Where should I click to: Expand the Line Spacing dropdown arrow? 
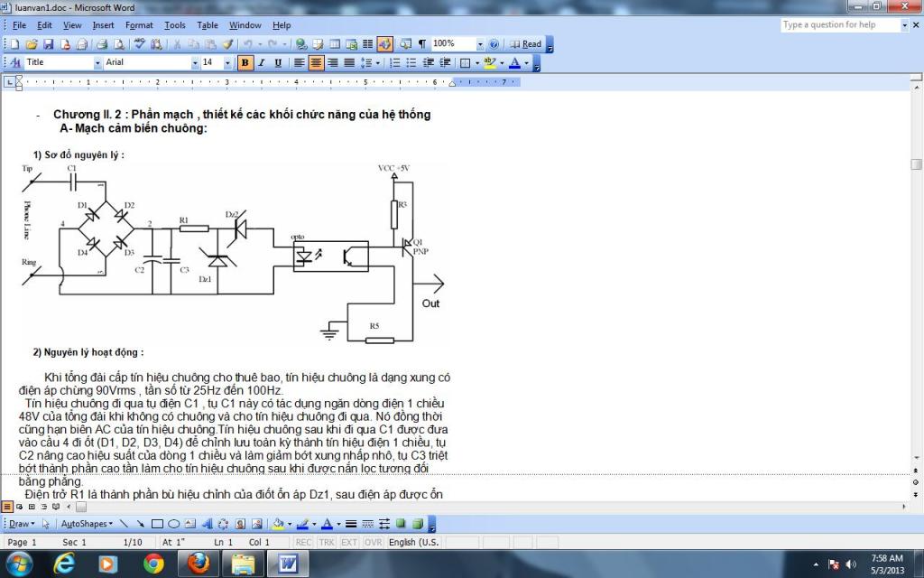coord(378,62)
